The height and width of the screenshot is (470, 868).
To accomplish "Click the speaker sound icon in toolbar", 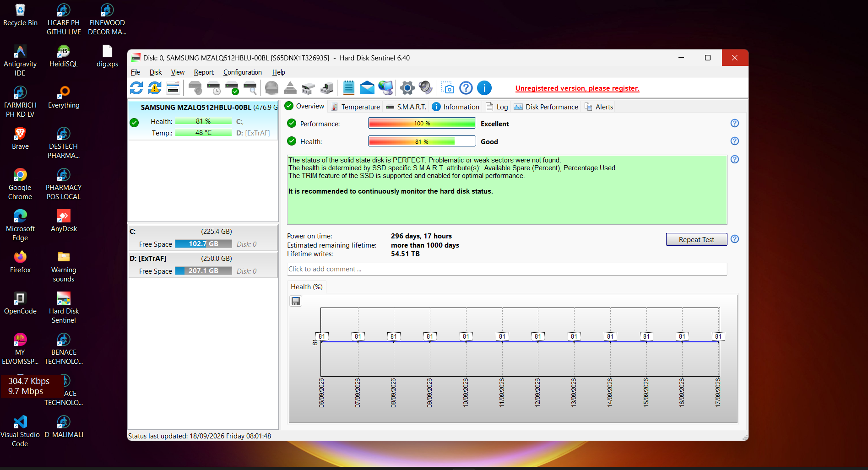I will coord(425,88).
